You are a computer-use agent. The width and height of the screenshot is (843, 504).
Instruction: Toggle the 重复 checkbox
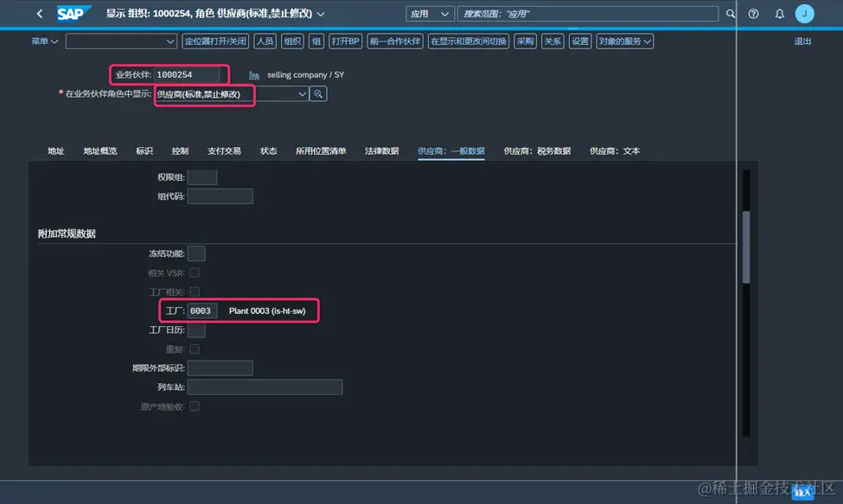tap(195, 349)
